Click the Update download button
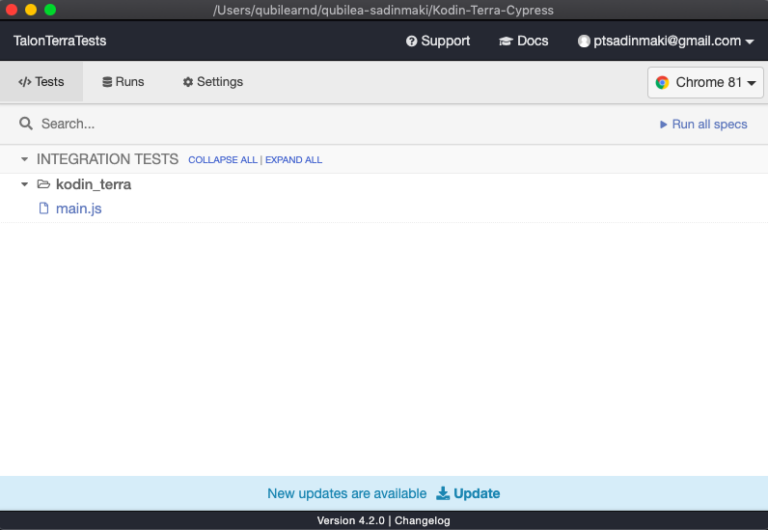The width and height of the screenshot is (768, 530). coord(468,493)
